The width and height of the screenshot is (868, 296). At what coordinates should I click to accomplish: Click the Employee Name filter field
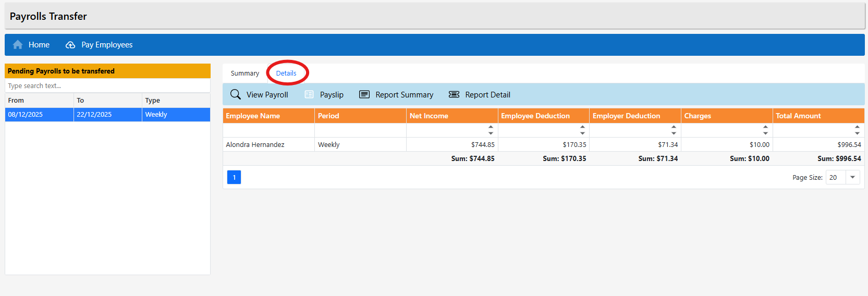tap(268, 130)
